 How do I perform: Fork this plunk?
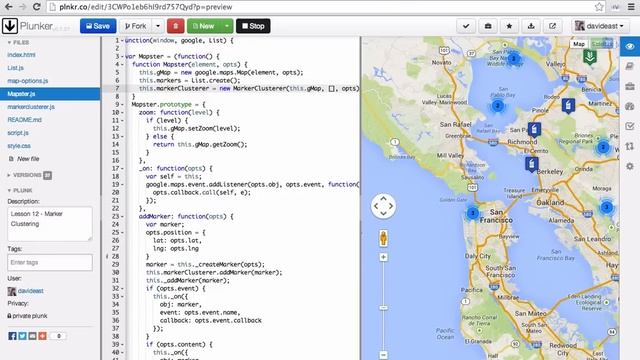click(x=136, y=26)
